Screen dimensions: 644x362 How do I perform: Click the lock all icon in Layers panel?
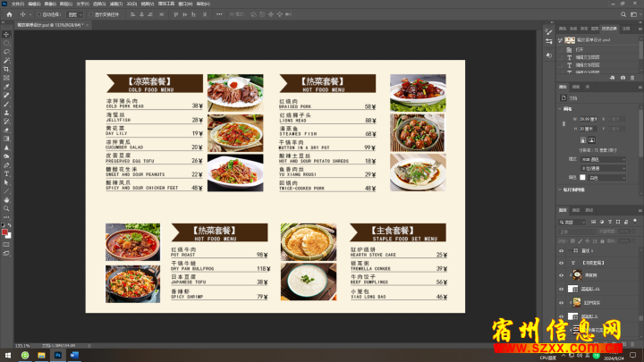[x=602, y=241]
